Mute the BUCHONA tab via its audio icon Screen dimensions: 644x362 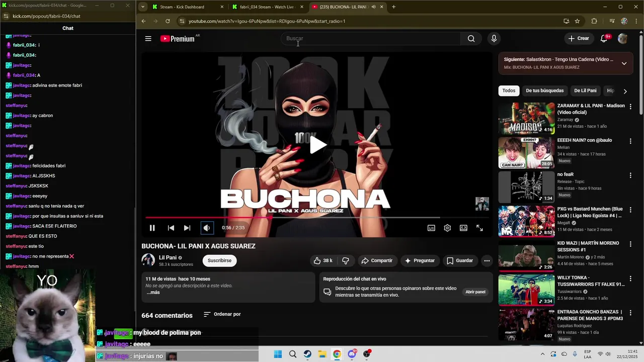pos(373,7)
